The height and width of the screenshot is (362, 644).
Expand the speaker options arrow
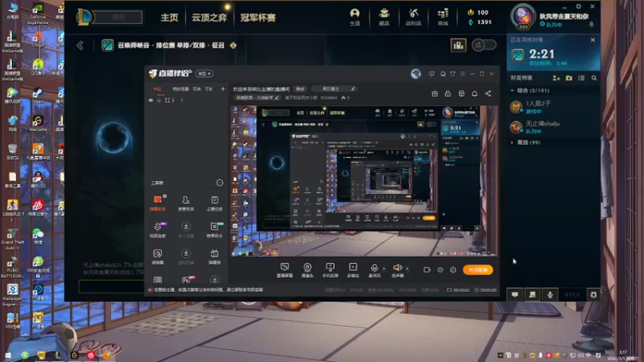(x=407, y=269)
